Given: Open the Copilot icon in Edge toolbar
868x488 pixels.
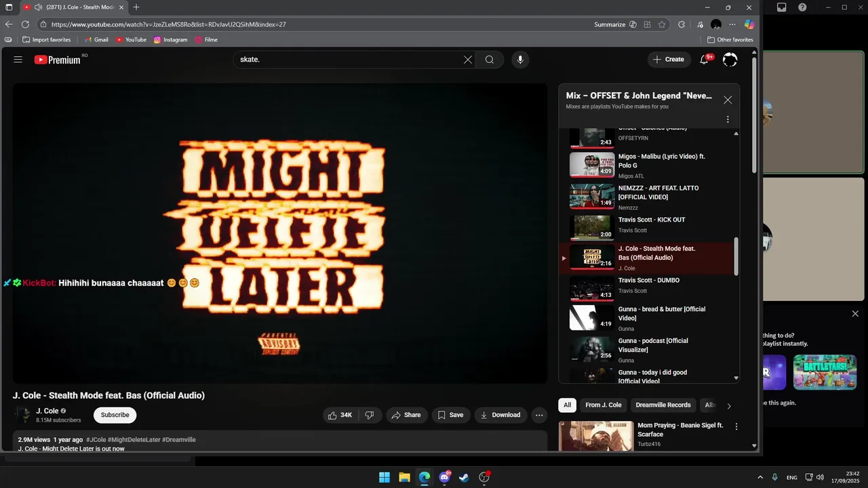Looking at the screenshot, I should coord(749,24).
